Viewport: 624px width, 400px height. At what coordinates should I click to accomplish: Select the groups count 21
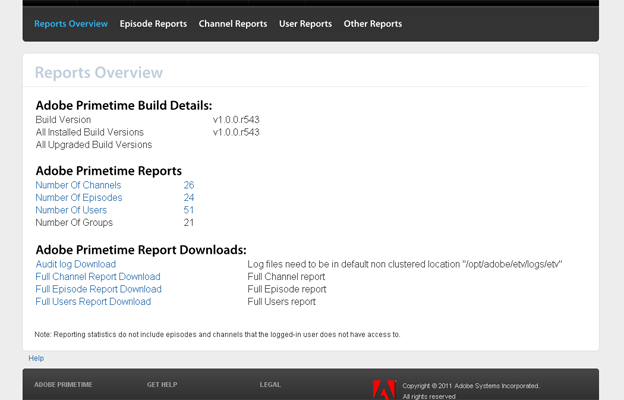(x=189, y=222)
